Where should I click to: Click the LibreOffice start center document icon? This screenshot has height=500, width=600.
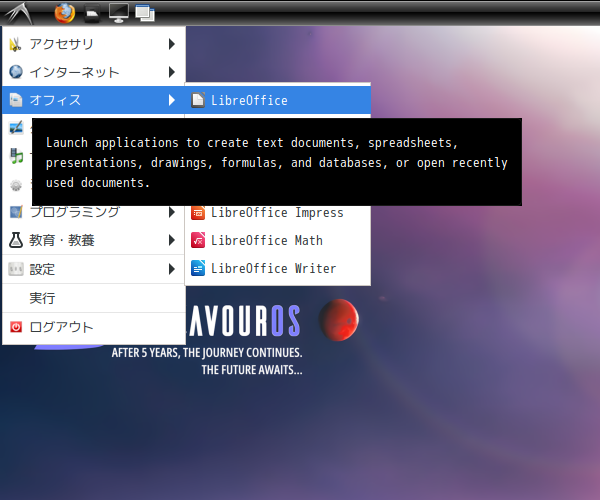pos(198,100)
